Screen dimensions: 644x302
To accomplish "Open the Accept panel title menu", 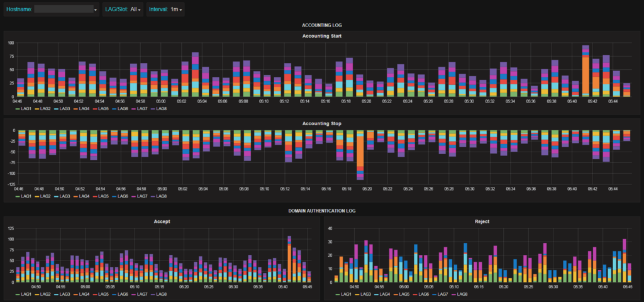I will tap(162, 221).
